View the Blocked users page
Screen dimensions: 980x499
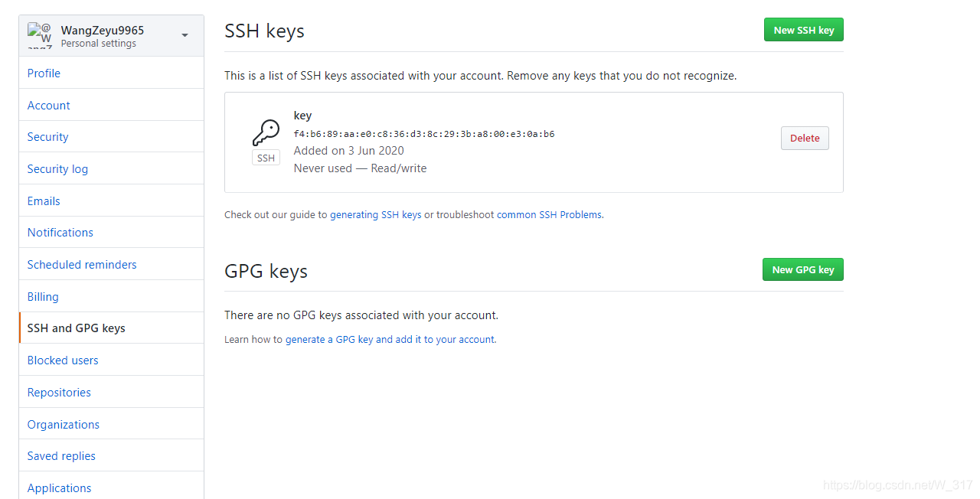pyautogui.click(x=62, y=360)
